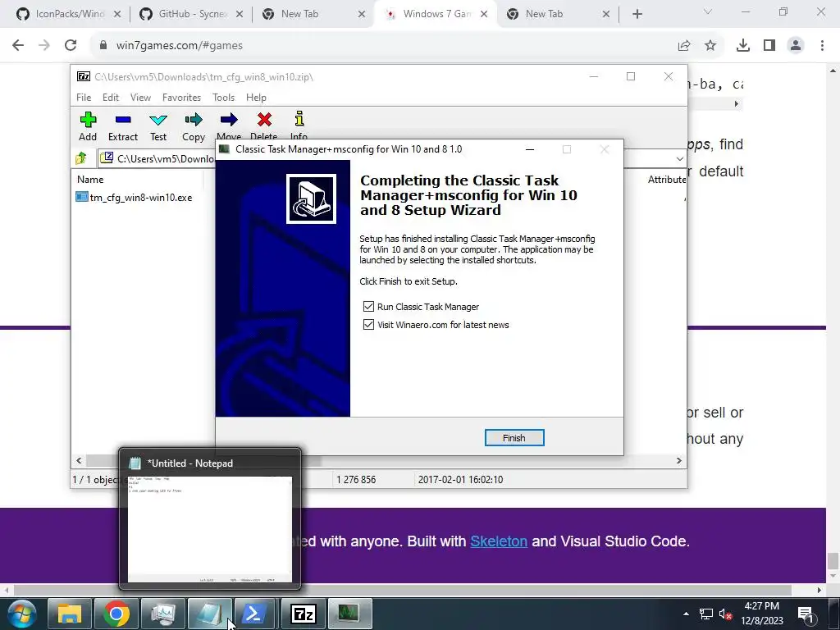The image size is (840, 630).
Task: Click the 7-Zip horizontal scroll left arrow
Action: (x=79, y=461)
